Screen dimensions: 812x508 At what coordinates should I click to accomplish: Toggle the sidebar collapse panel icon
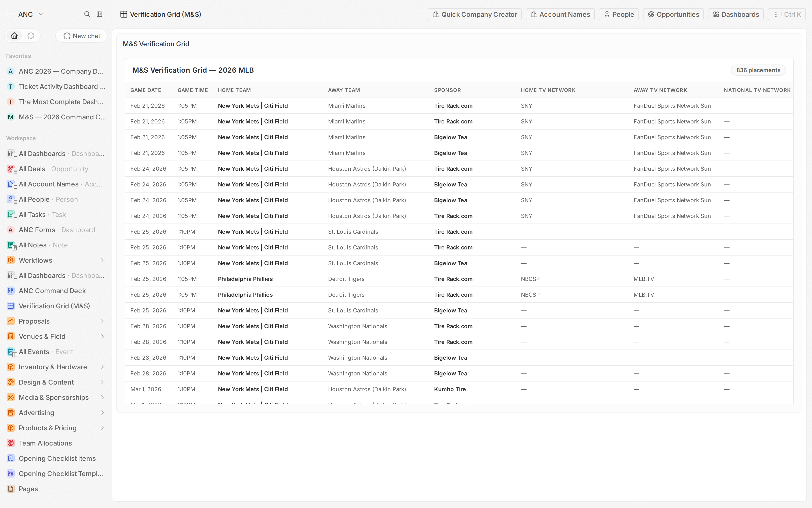coord(100,14)
